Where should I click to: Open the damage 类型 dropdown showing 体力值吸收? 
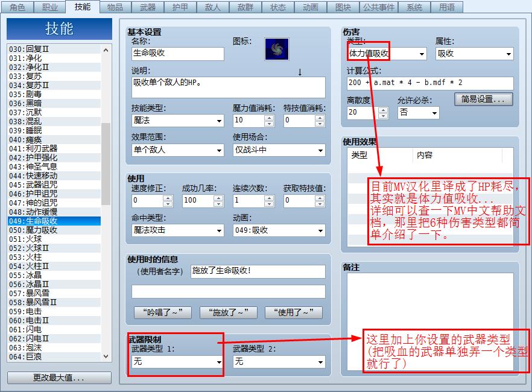(387, 54)
